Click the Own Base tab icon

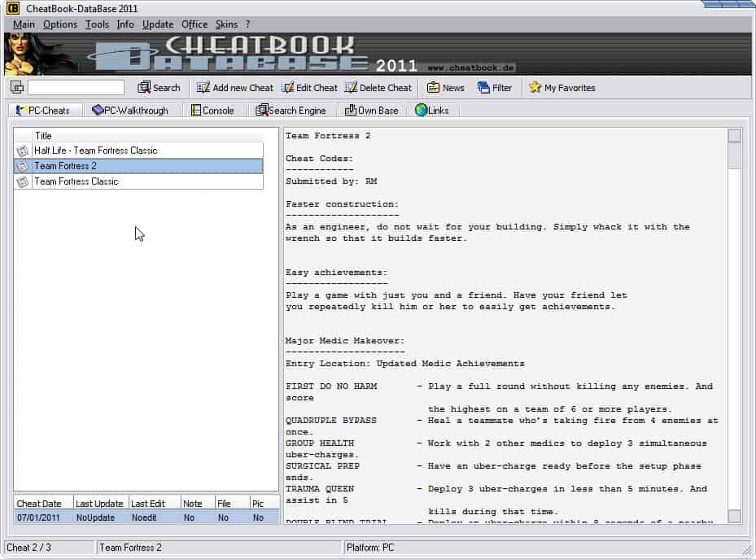351,111
